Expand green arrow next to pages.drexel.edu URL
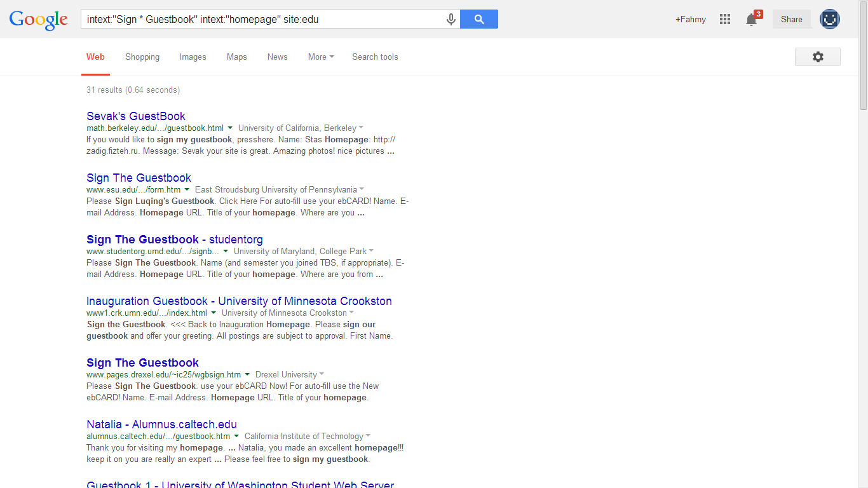 tap(247, 374)
